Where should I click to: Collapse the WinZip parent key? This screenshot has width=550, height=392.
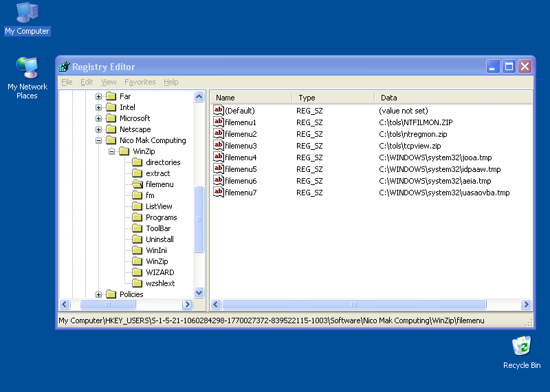click(x=111, y=151)
